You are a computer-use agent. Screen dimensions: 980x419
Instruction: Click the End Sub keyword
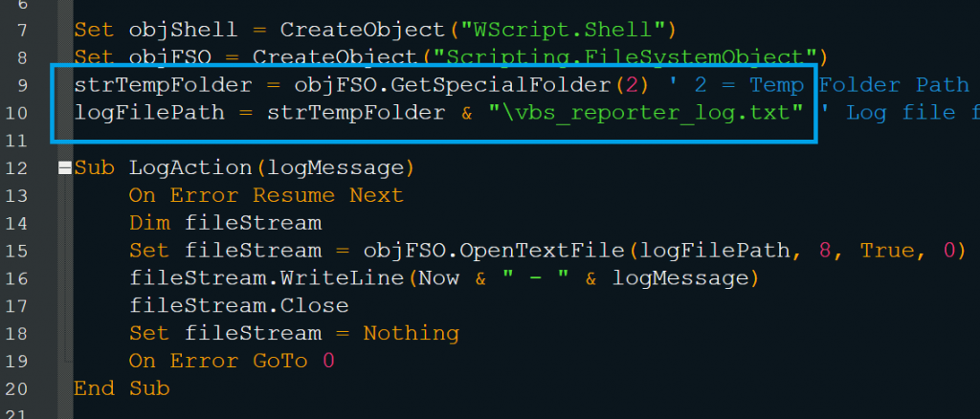point(122,388)
